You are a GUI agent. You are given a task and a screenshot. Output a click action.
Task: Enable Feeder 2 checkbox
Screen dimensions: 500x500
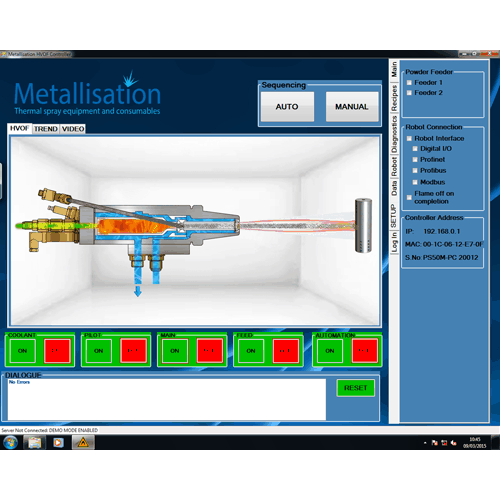point(409,93)
